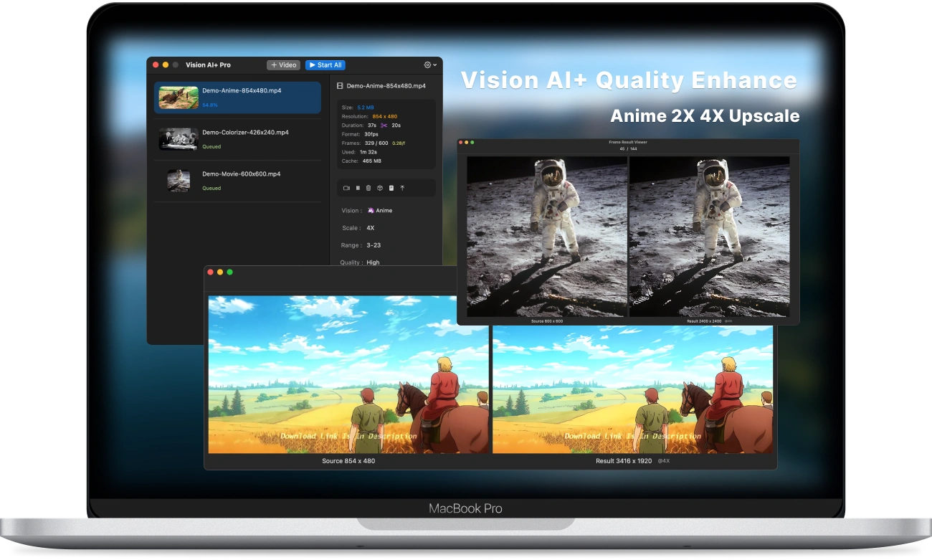Click the Frames value 329 / 600
The height and width of the screenshot is (560, 932).
[x=376, y=143]
